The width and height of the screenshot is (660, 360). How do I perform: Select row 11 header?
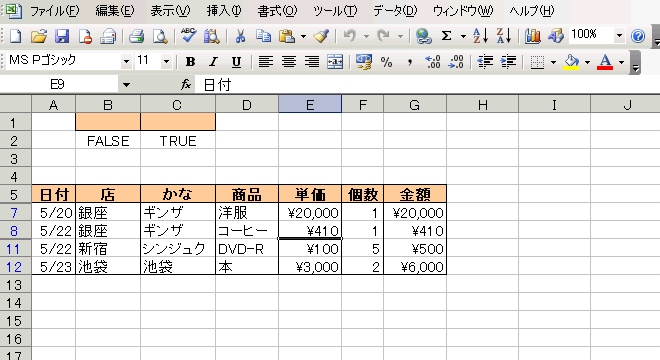tap(15, 249)
